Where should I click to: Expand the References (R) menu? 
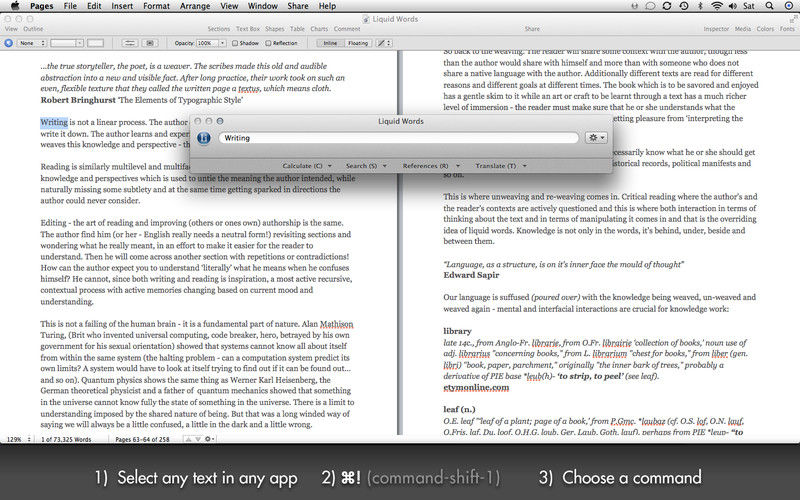click(x=431, y=166)
